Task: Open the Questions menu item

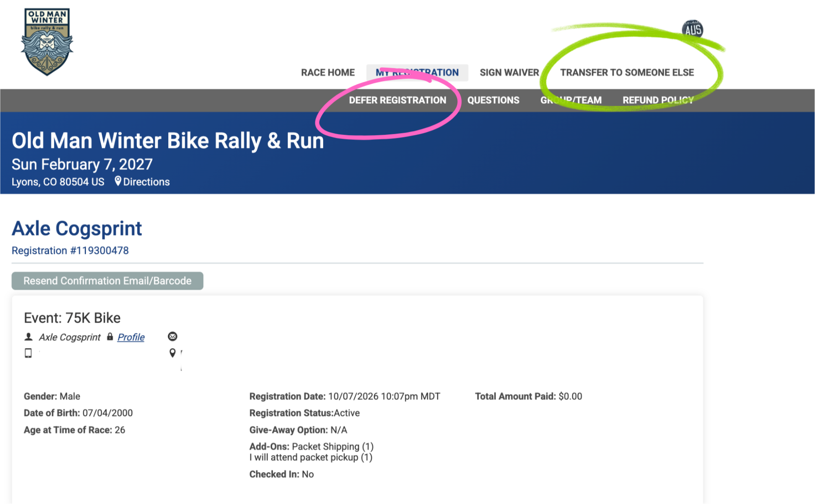Action: (493, 100)
